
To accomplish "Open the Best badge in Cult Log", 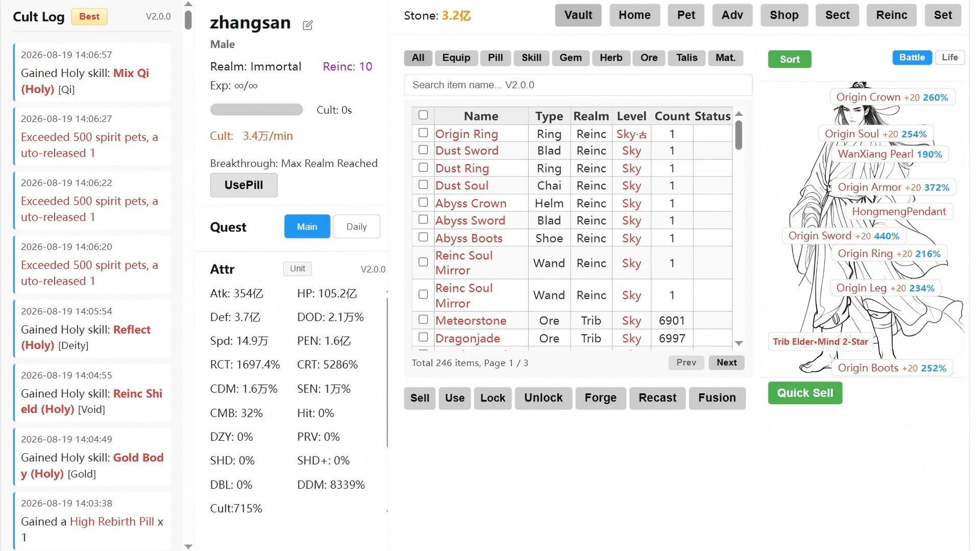I will tap(89, 16).
